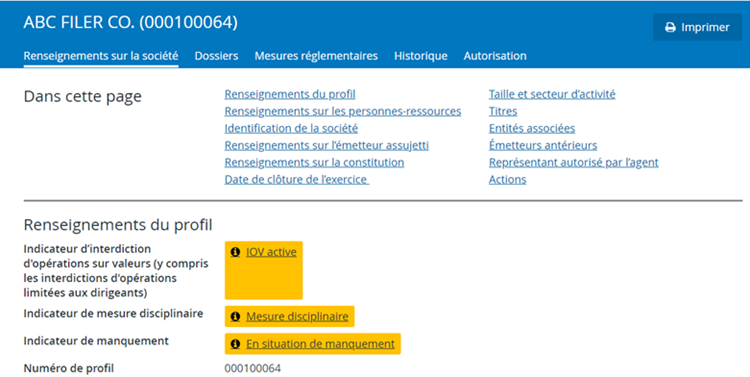Jump to Date de clôture de l'exercice
The image size is (750, 377).
297,180
